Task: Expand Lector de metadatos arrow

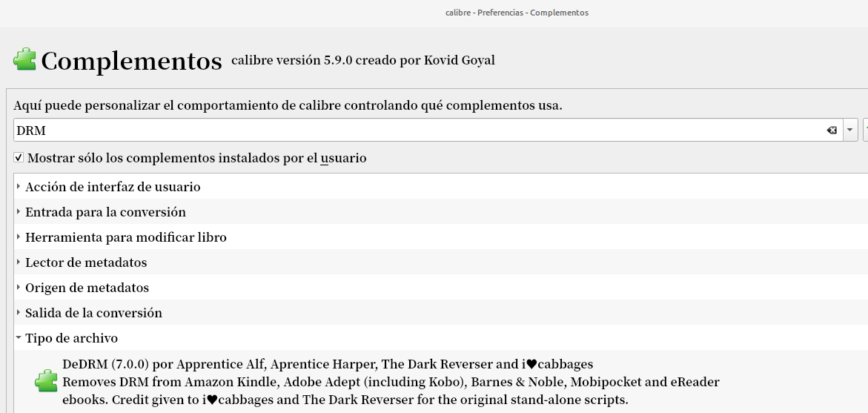Action: pyautogui.click(x=19, y=262)
